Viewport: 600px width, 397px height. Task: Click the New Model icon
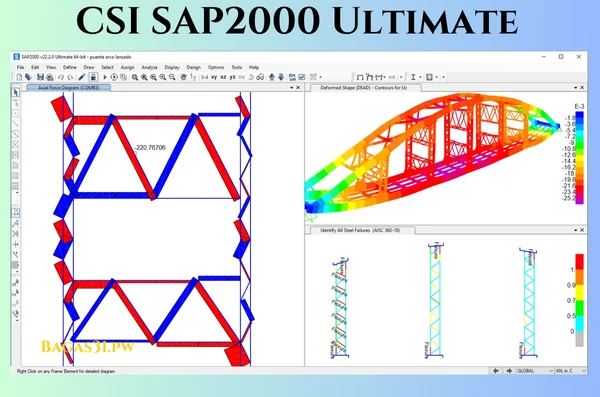[19, 77]
